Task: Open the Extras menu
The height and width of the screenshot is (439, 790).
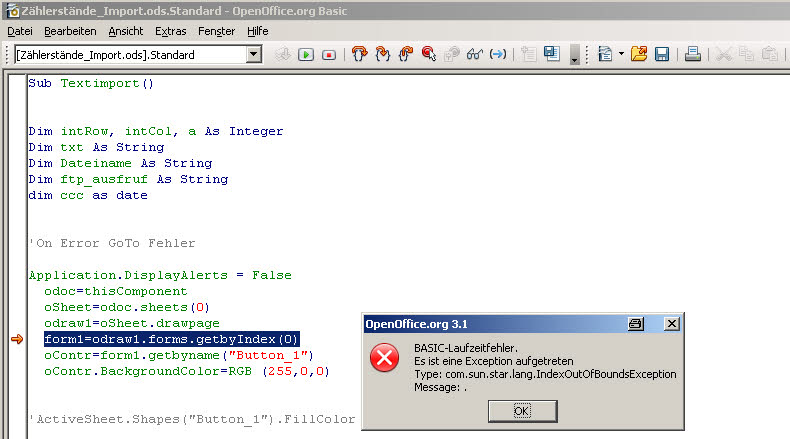Action: (x=170, y=31)
